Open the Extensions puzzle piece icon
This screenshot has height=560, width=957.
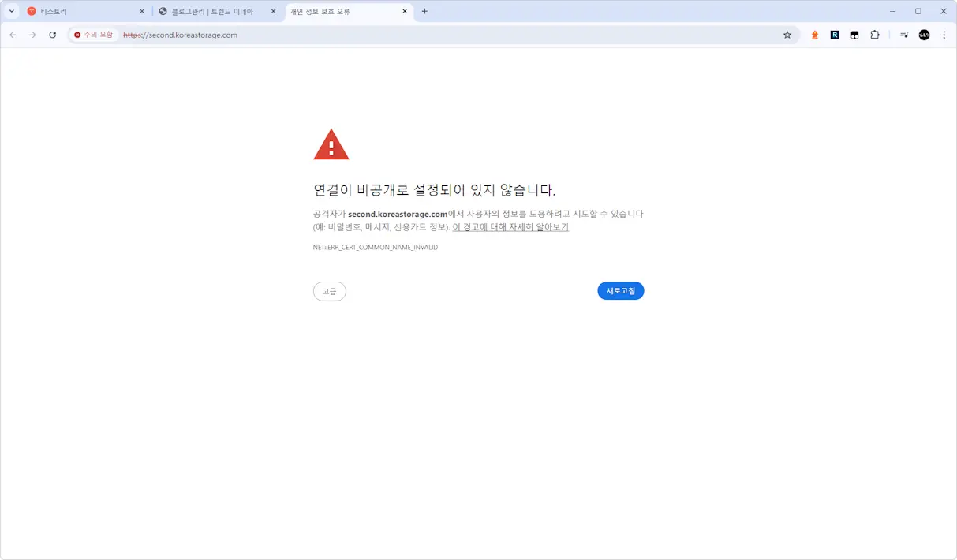[875, 35]
